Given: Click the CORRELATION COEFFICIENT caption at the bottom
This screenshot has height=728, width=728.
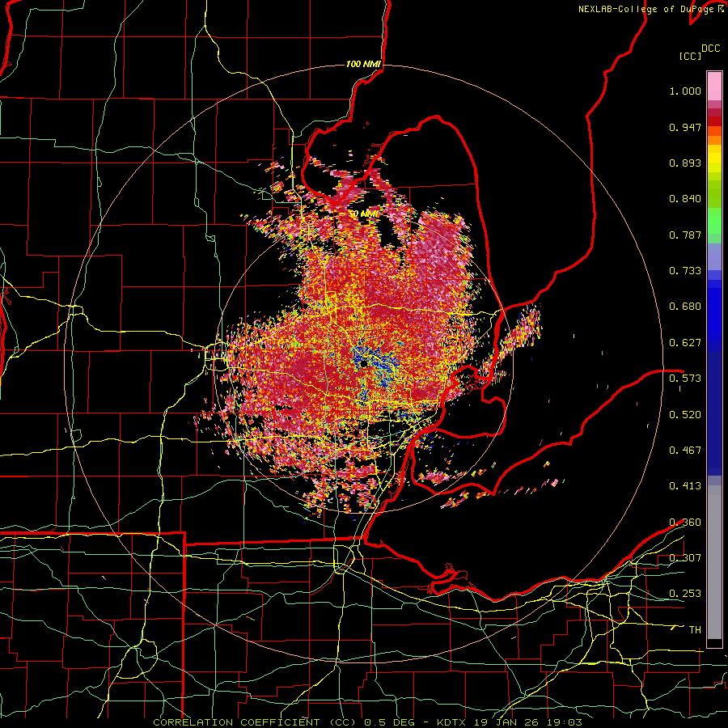Looking at the screenshot, I should [x=366, y=722].
